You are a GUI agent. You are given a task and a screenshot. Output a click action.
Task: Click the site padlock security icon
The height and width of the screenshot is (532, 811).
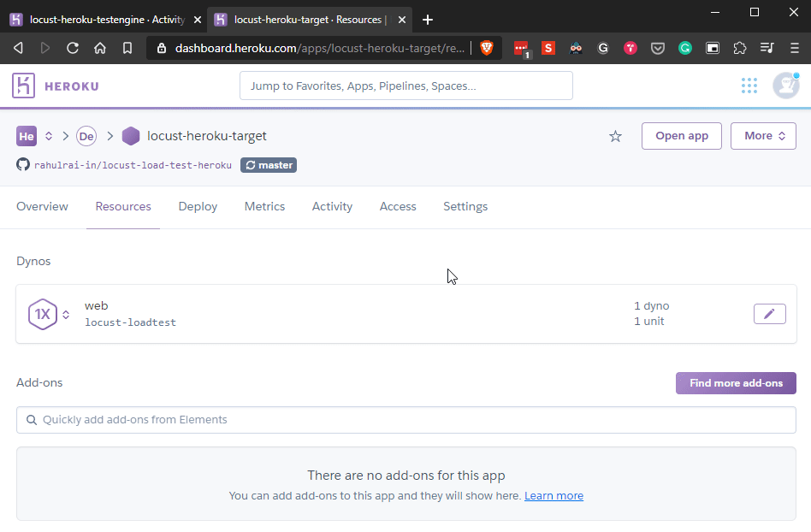162,48
